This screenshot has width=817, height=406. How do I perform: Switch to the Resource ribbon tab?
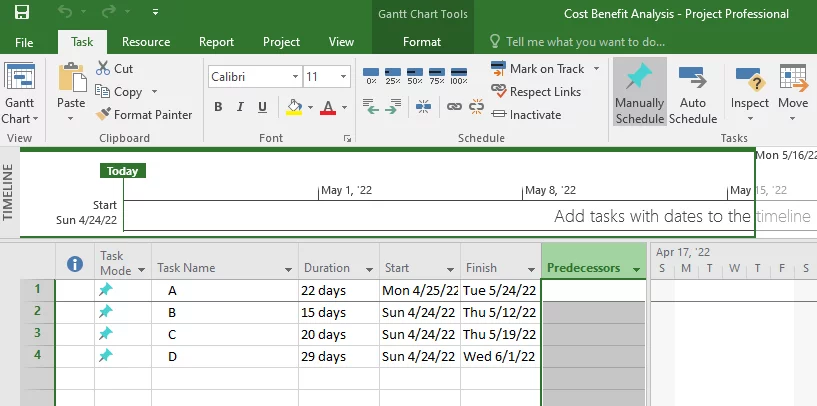pyautogui.click(x=146, y=42)
